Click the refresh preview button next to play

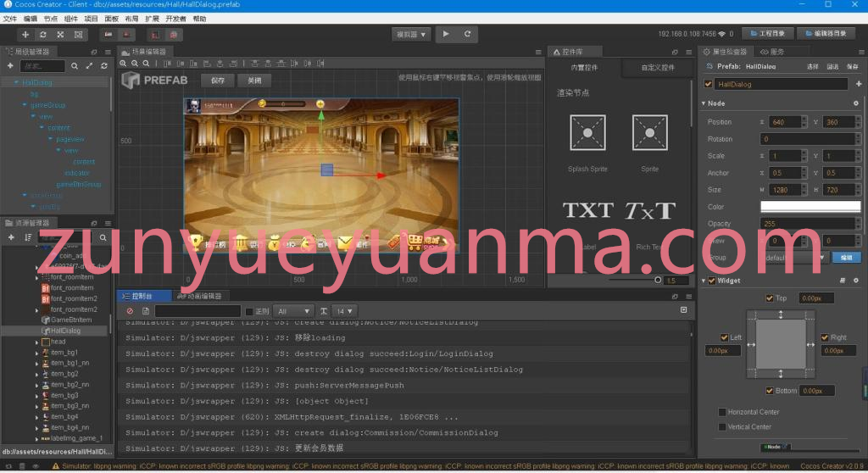point(467,34)
